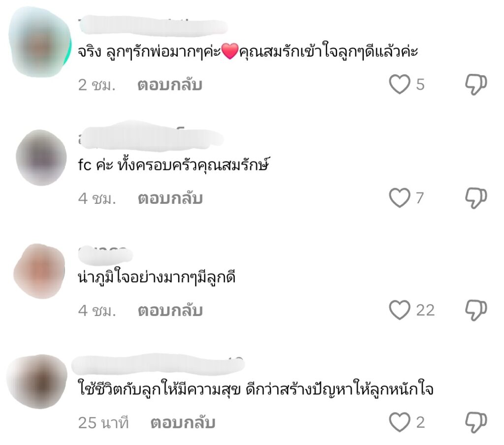Open username above 'ใช้ชีวิตกับลูก' comment
504x445 pixels.
(x=158, y=365)
